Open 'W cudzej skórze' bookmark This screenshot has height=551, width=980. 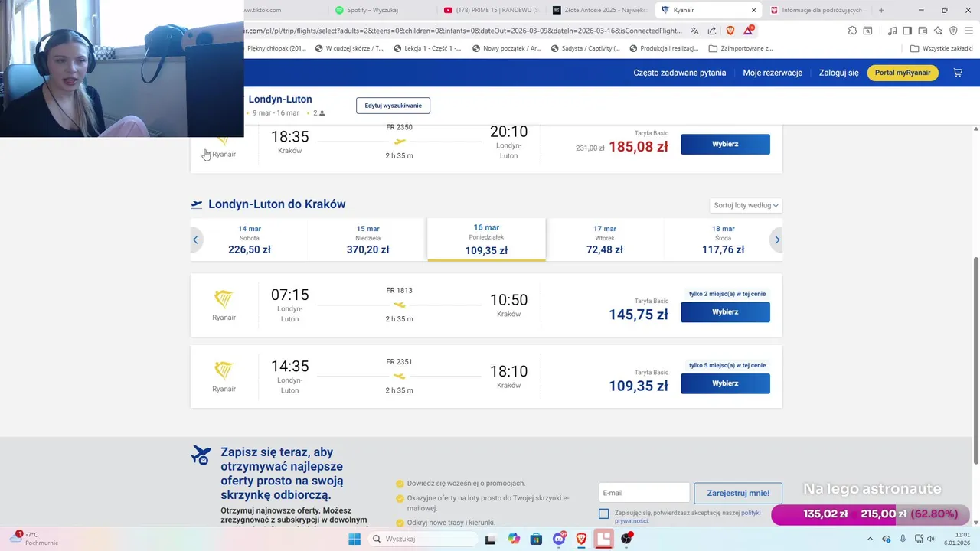[349, 48]
